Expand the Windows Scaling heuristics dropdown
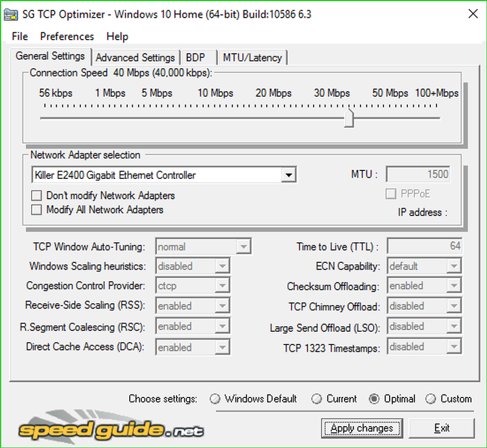Screen dimensions: 487x448 point(222,267)
